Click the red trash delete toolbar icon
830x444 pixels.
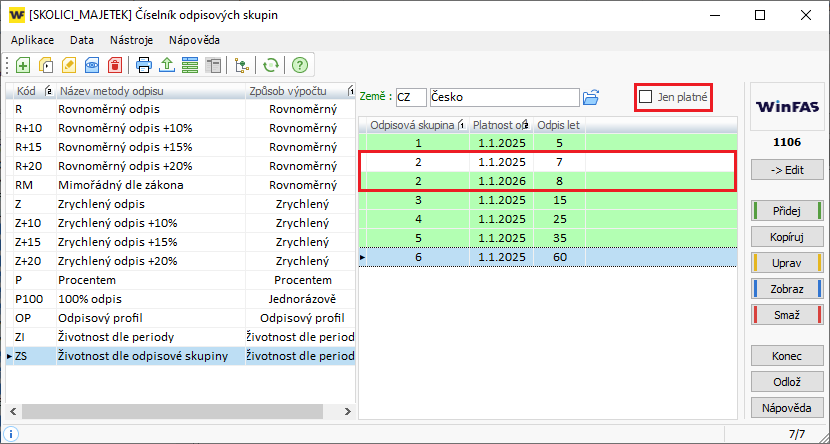click(115, 65)
